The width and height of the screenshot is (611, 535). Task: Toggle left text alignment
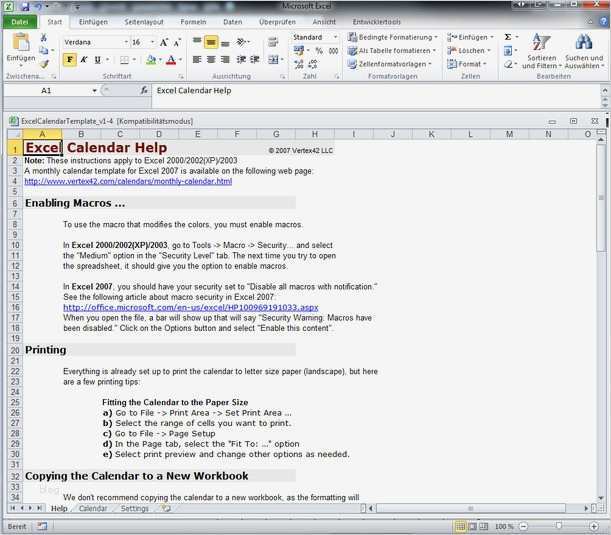point(197,59)
